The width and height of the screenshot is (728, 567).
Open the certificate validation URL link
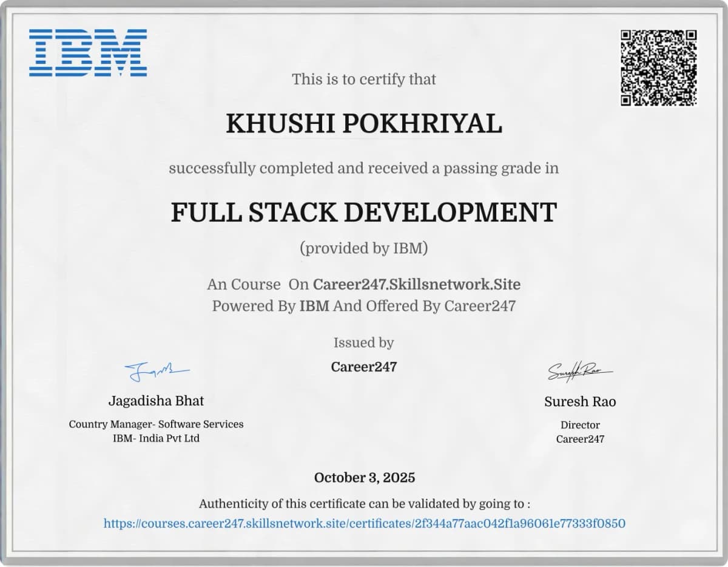pos(364,522)
